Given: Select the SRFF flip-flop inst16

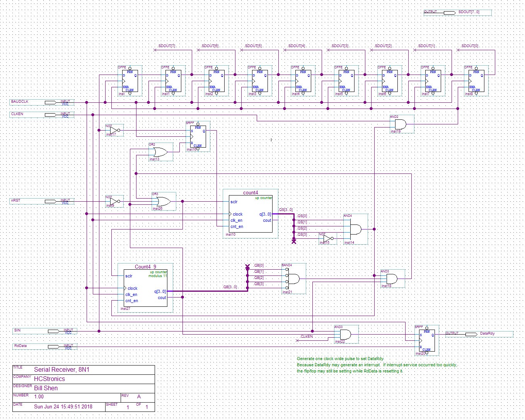Looking at the screenshot, I should click(x=198, y=137).
